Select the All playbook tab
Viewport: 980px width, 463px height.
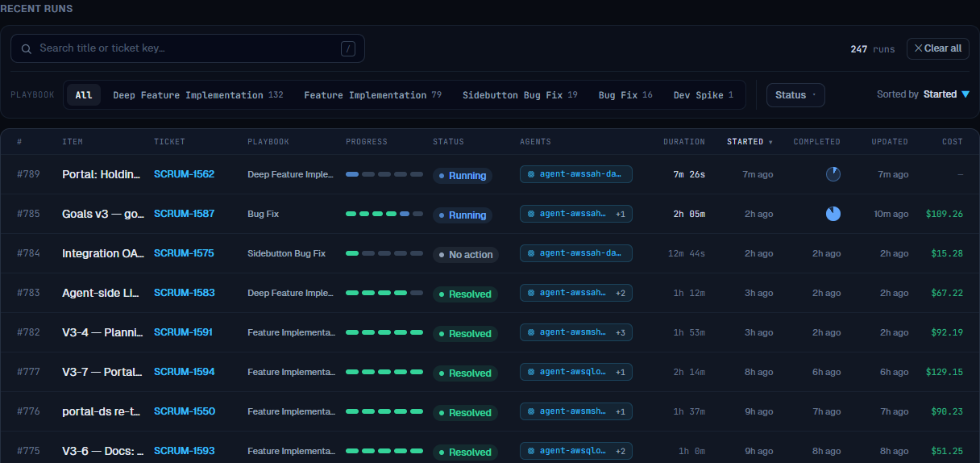[84, 95]
